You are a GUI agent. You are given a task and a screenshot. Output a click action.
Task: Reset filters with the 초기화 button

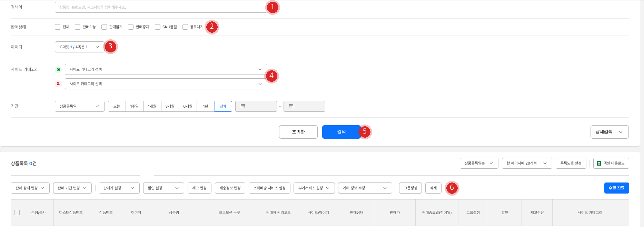pyautogui.click(x=298, y=132)
